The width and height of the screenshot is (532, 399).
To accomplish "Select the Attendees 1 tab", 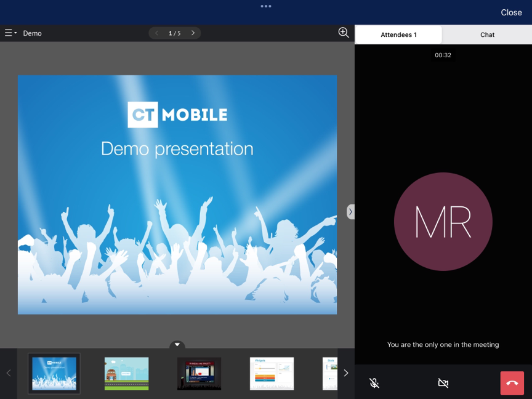I will point(398,34).
